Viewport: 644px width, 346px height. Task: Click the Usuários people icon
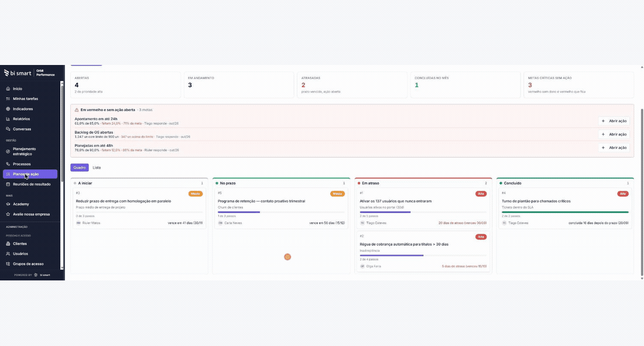pos(8,253)
